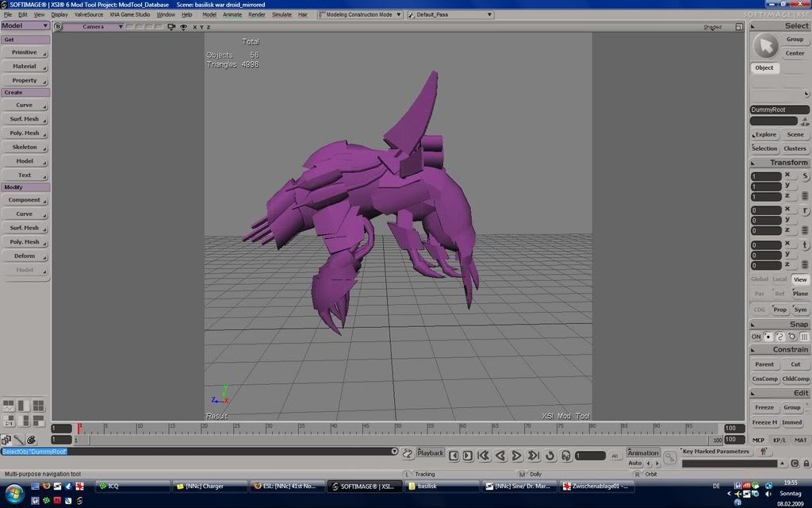Open the color palette panel icon

(x=31, y=440)
